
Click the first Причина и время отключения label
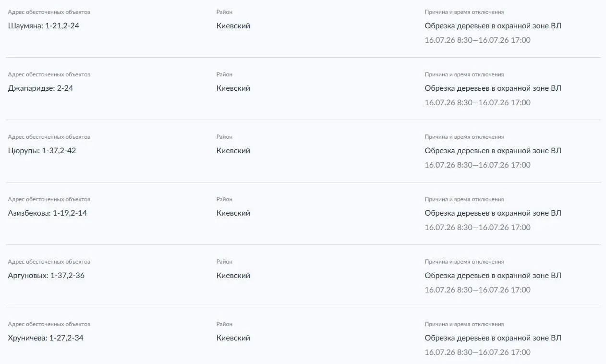tap(464, 12)
